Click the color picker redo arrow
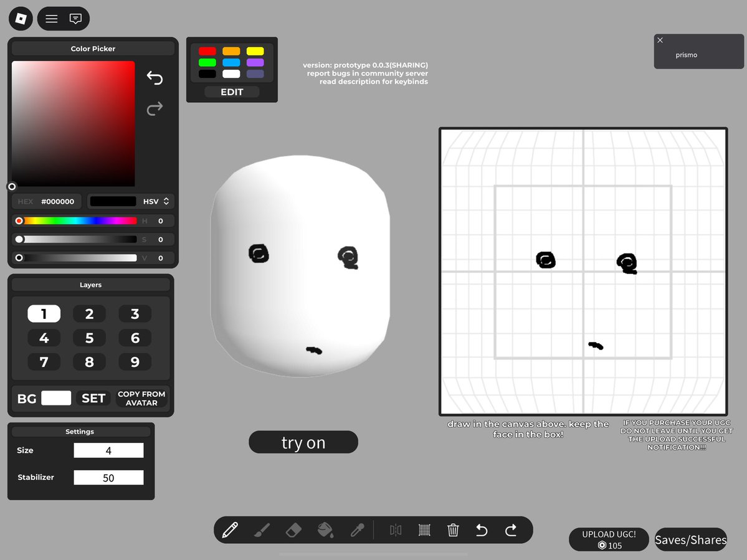747x560 pixels. [x=155, y=108]
